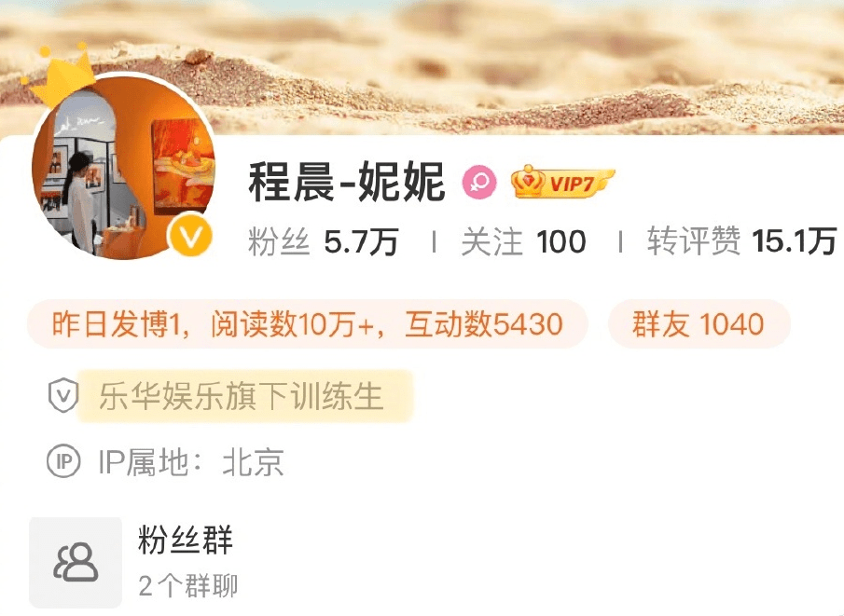Open the fan group people icon

click(x=76, y=562)
